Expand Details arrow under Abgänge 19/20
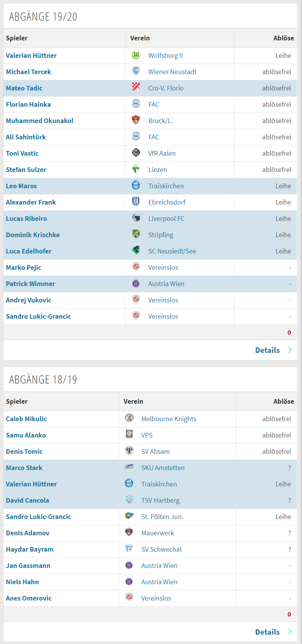This screenshot has height=644, width=302. click(290, 350)
